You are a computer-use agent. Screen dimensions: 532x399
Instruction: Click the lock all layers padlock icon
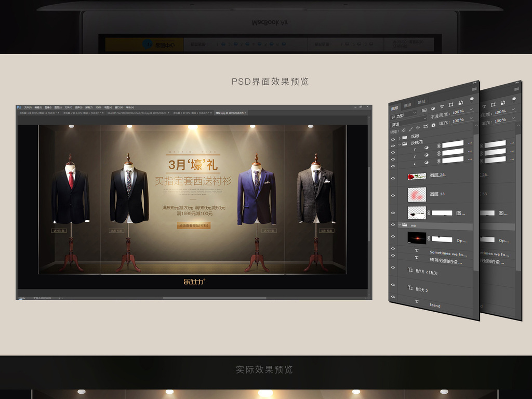click(x=433, y=126)
